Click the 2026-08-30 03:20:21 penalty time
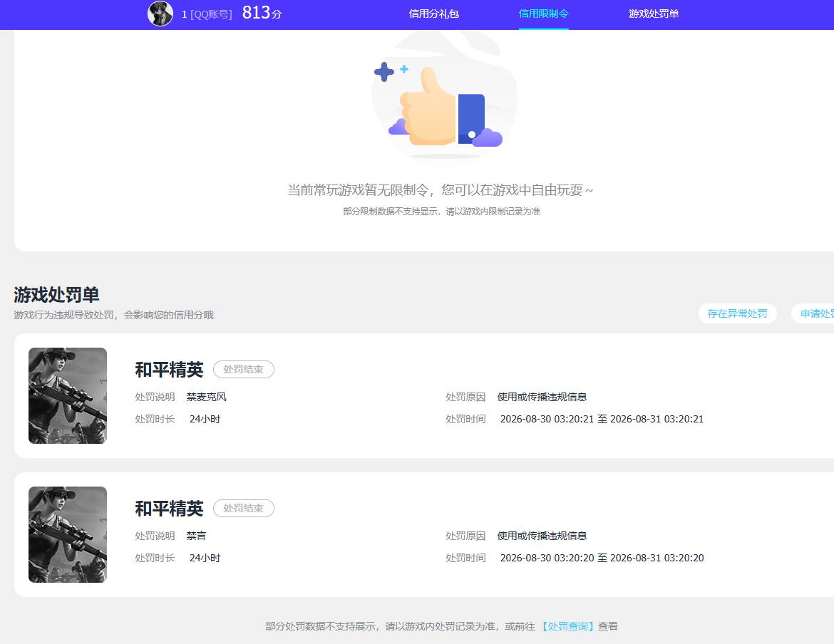The width and height of the screenshot is (834, 644). click(x=547, y=419)
